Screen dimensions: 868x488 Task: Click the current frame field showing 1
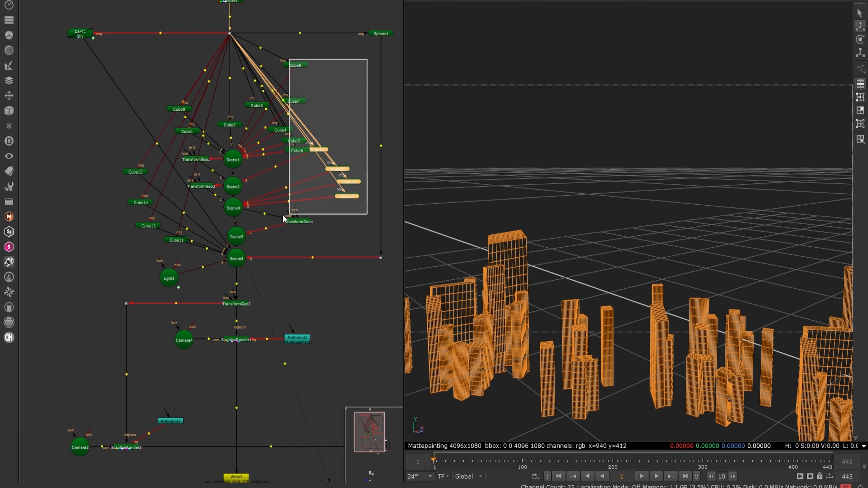click(621, 476)
